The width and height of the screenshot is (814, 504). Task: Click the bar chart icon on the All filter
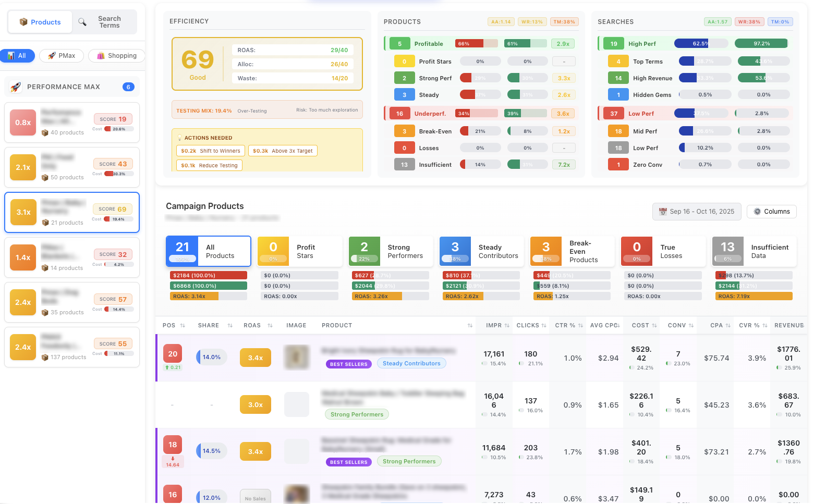[9, 55]
